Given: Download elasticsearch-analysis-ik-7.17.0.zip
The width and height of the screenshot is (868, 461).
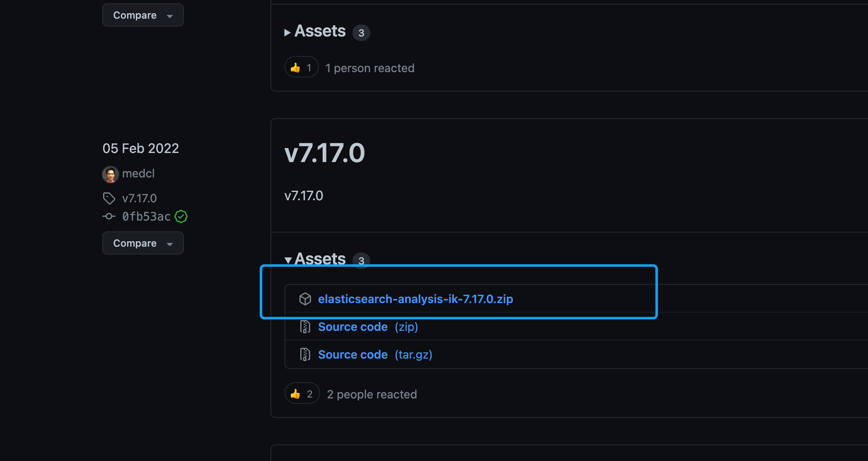Looking at the screenshot, I should point(415,299).
